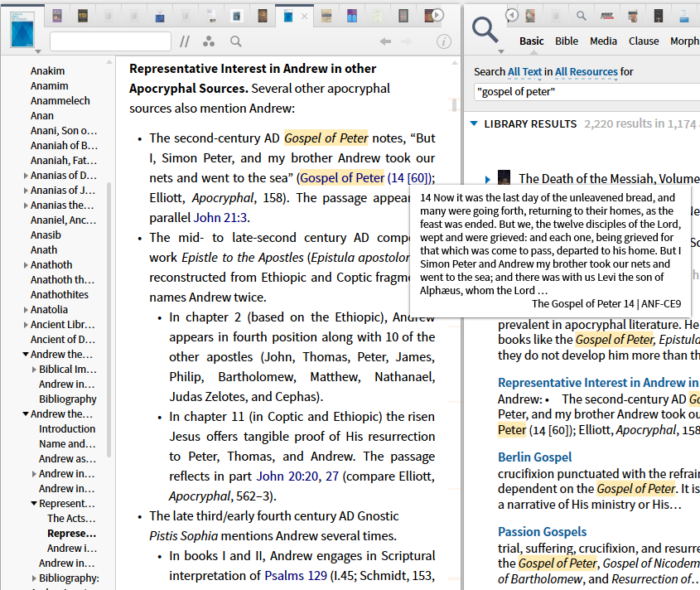This screenshot has width=700, height=590.
Task: Click the search query field containing "gospel of peter"
Action: click(x=587, y=92)
